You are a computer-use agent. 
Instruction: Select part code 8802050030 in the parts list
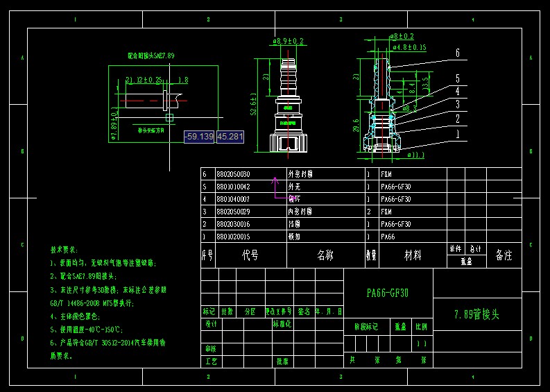(233, 174)
